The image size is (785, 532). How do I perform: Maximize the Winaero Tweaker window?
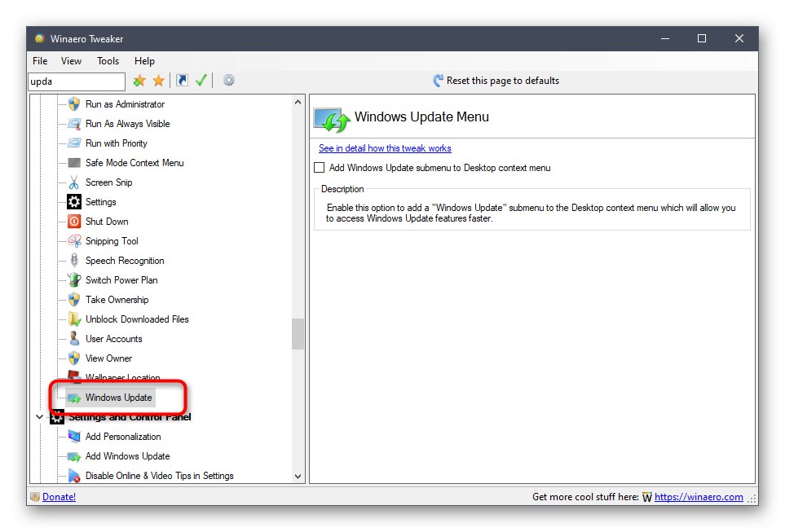pyautogui.click(x=702, y=38)
